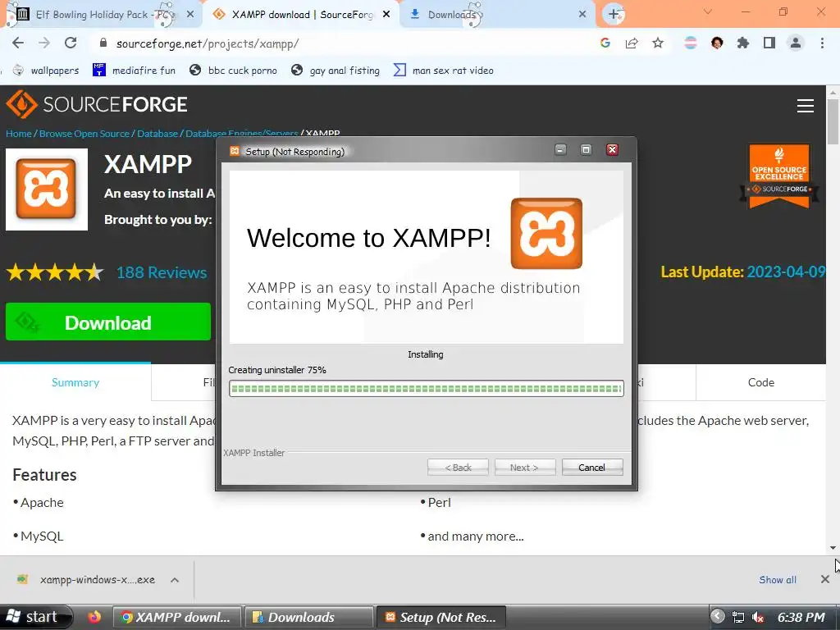Open the SourceForge hamburger menu

point(806,106)
